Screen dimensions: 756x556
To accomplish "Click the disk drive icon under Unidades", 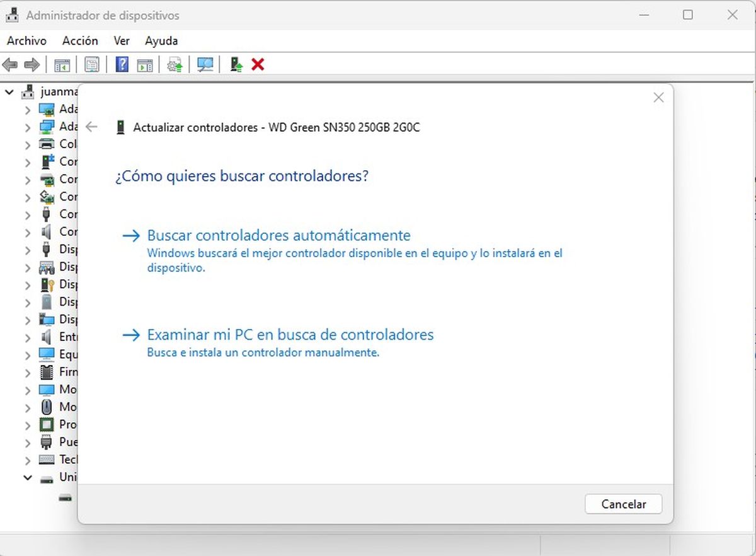I will [x=65, y=497].
